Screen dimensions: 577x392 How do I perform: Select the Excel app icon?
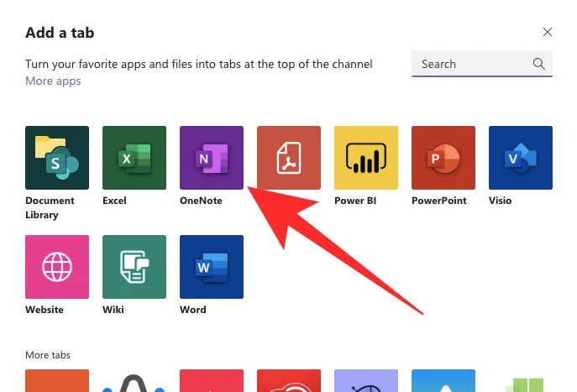coord(134,158)
